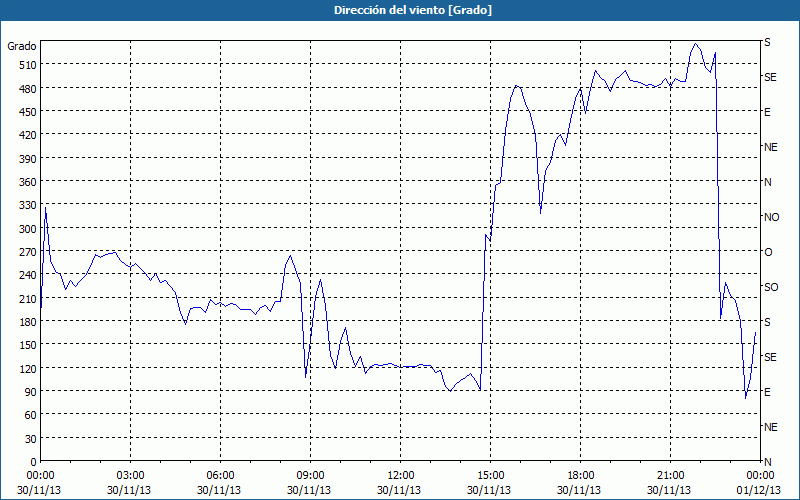
Task: Select the 120 value on left axis
Action: pyautogui.click(x=28, y=369)
